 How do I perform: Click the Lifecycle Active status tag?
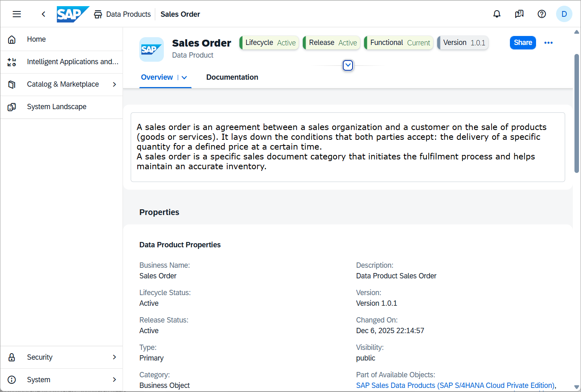pyautogui.click(x=269, y=43)
